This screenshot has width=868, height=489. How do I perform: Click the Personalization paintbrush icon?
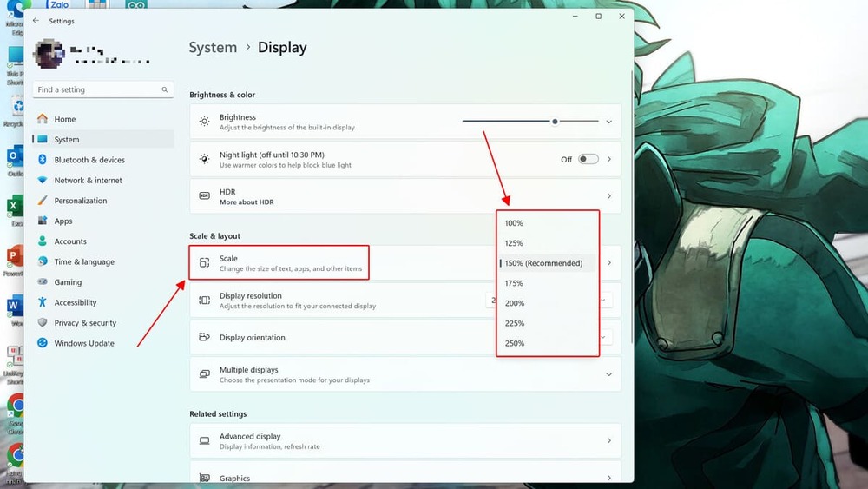[x=42, y=201]
